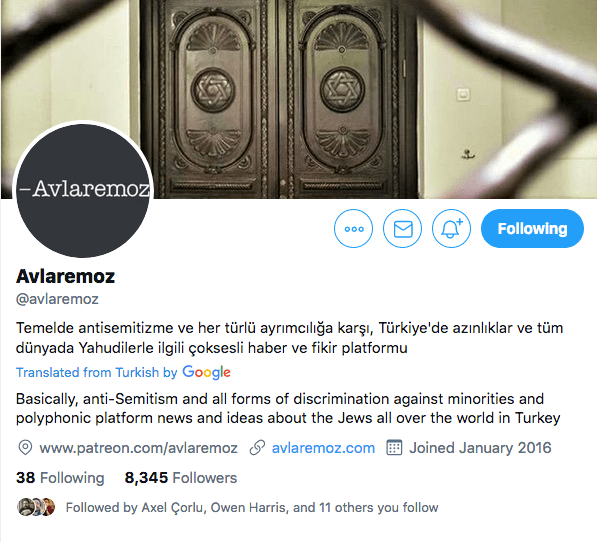
Task: Click the location pin icon
Action: click(x=25, y=448)
